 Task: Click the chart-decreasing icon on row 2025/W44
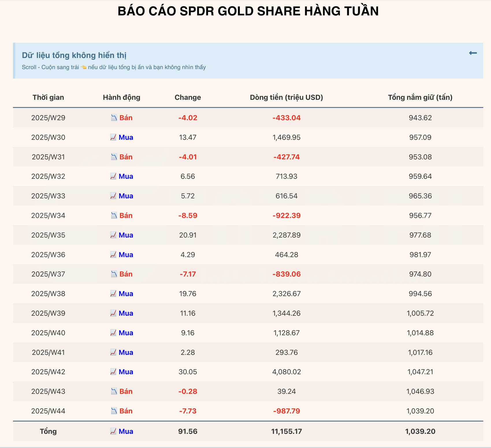114,411
